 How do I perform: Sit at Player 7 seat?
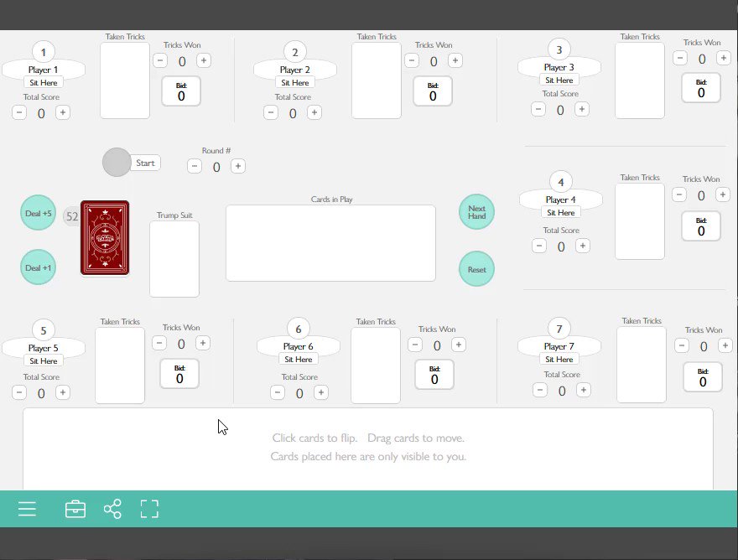coord(559,359)
